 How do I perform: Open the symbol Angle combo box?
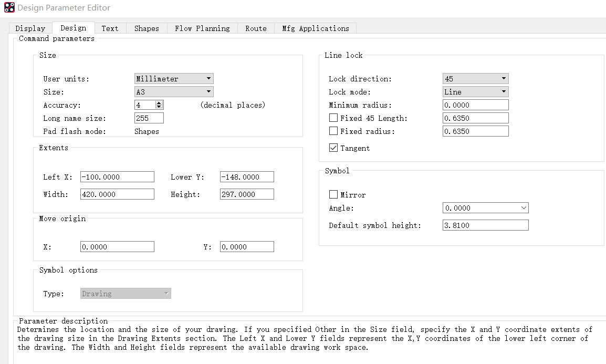pos(485,208)
